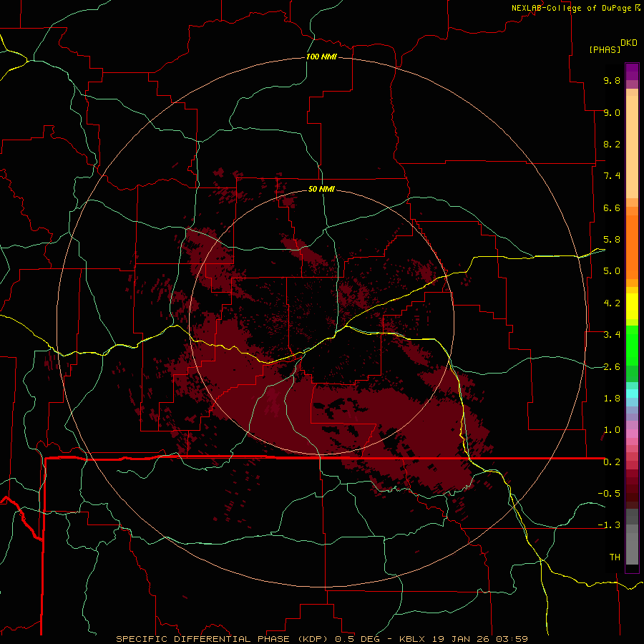The width and height of the screenshot is (644, 644).
Task: Click the [PHAS] label above the color scale
Action: point(605,49)
